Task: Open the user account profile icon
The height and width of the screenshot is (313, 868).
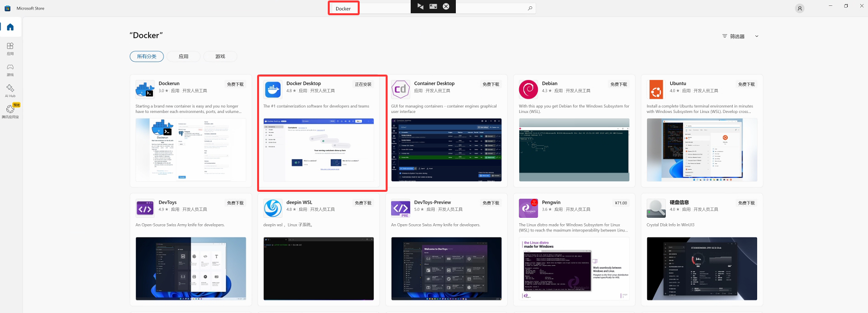Action: pyautogui.click(x=800, y=8)
